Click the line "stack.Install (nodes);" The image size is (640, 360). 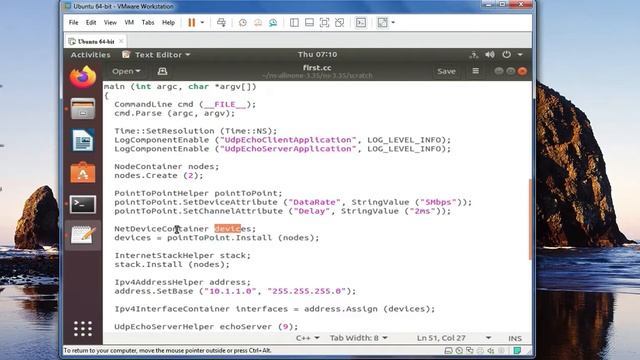click(x=172, y=264)
